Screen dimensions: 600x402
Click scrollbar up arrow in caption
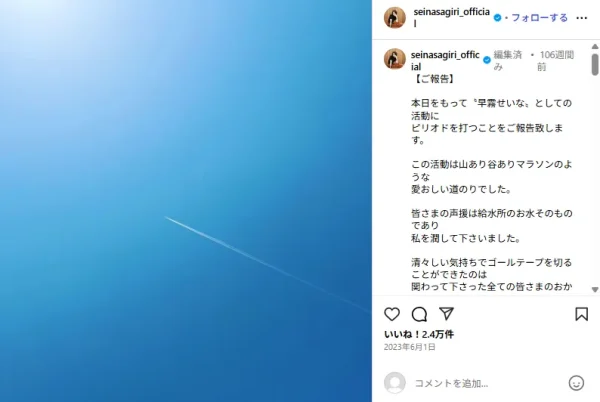point(595,46)
